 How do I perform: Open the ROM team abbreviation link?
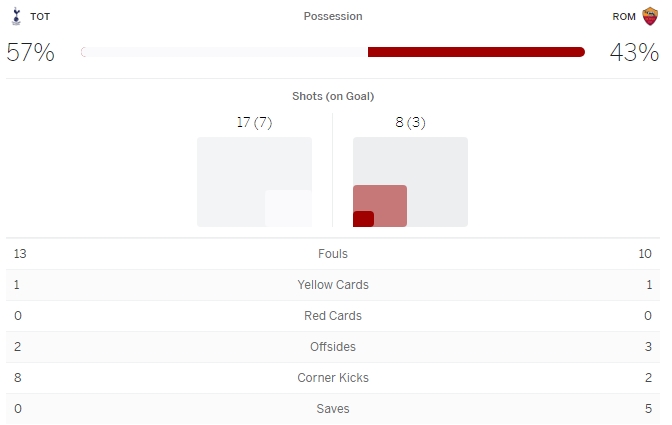click(624, 17)
